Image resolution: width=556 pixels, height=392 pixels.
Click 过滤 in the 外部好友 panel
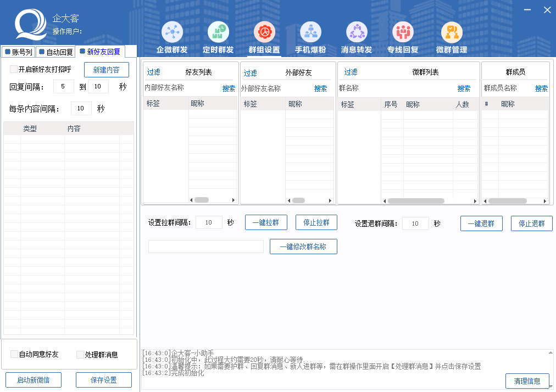[x=250, y=73]
